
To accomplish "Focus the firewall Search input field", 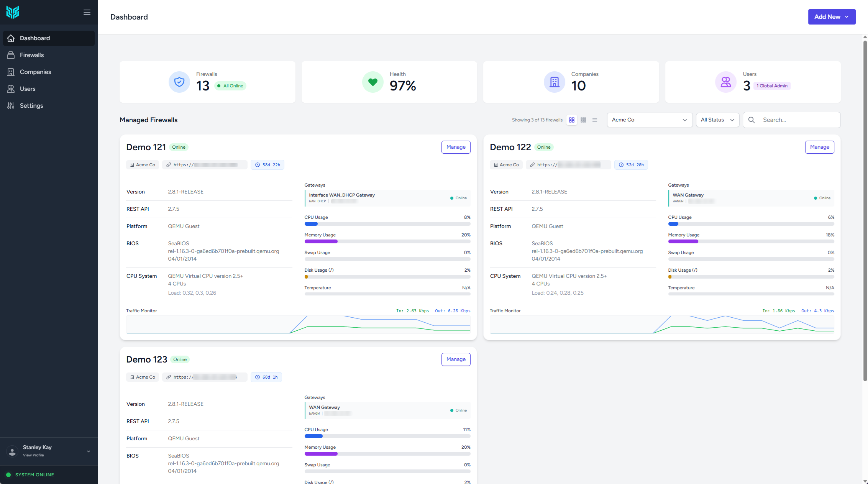I will (792, 120).
